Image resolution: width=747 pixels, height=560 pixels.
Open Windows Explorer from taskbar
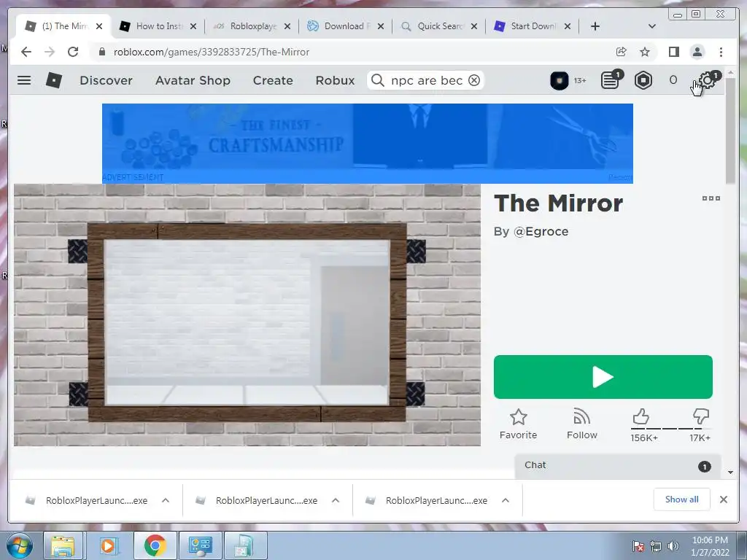(x=63, y=545)
